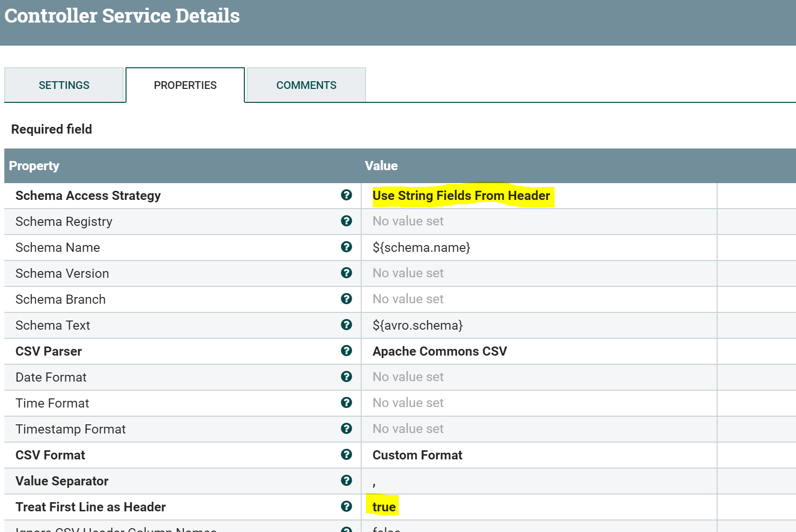Open help for Value Separator property
Screen dimensions: 796x532
[347, 481]
